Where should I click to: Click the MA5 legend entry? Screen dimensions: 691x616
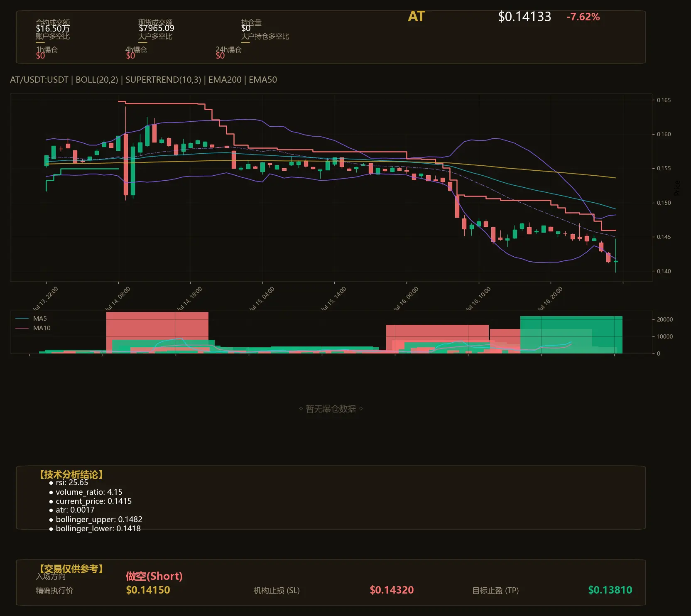tap(31, 319)
